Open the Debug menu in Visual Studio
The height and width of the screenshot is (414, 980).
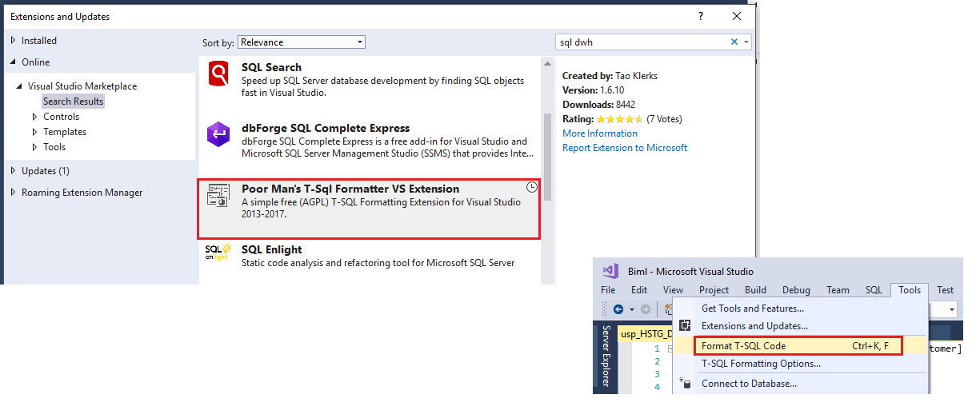[796, 290]
